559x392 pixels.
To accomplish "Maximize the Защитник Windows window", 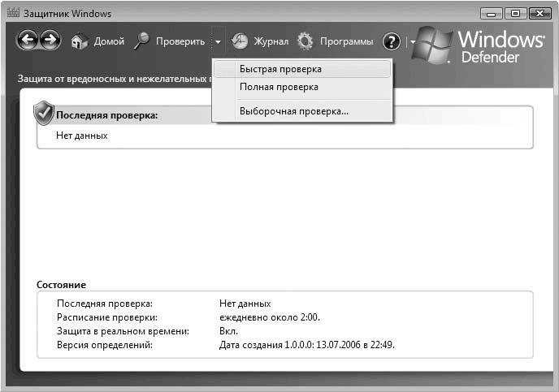I will coord(514,13).
